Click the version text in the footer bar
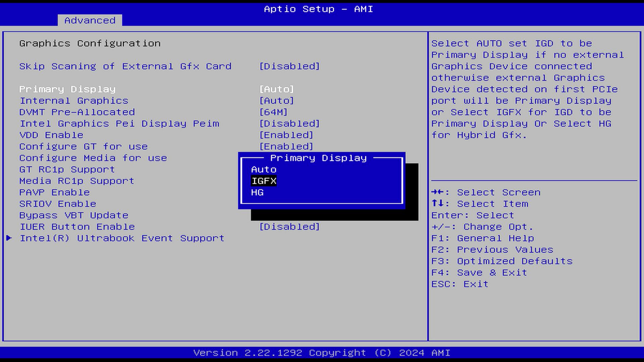This screenshot has width=644, height=362. coord(322,352)
